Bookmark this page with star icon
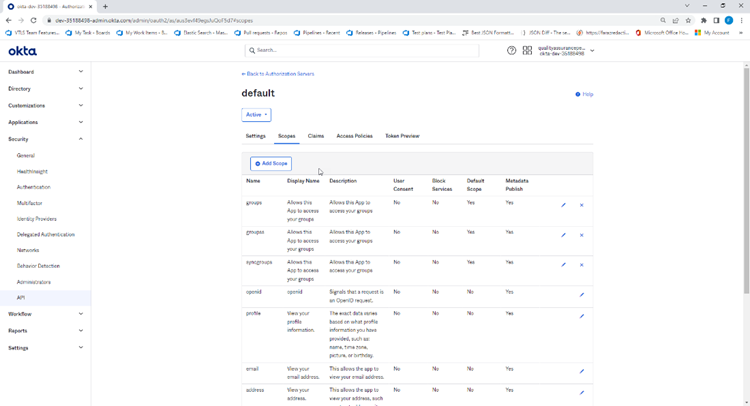 [688, 21]
